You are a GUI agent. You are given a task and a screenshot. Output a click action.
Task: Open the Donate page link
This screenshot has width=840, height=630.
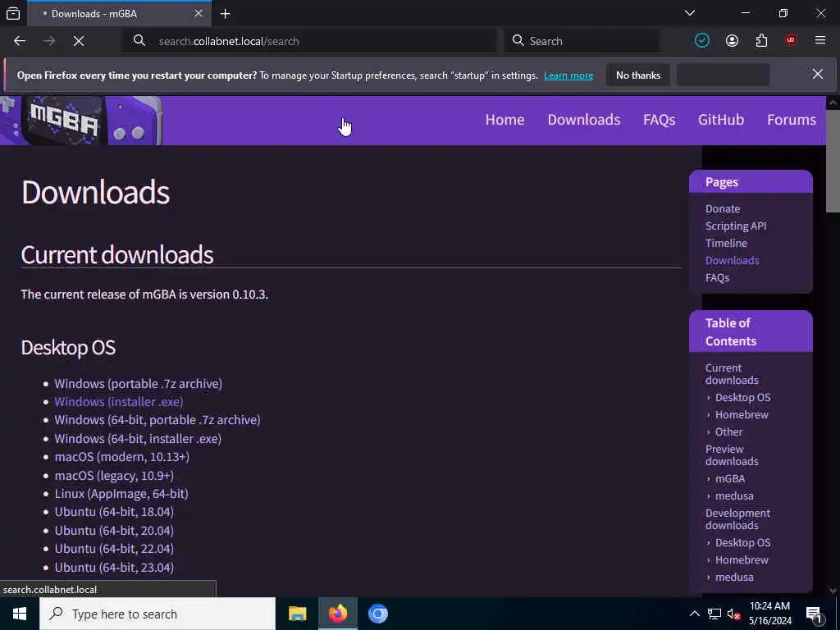coord(722,209)
